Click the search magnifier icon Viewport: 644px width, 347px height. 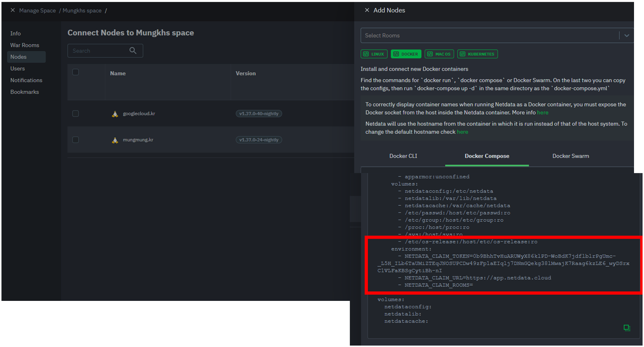tap(133, 50)
